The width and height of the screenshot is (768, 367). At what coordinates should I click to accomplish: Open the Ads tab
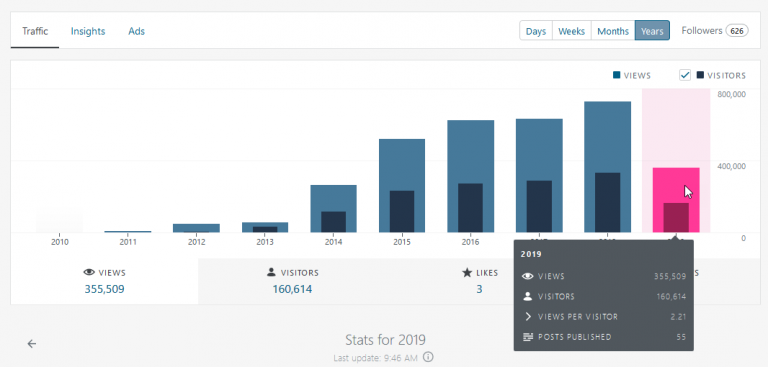click(137, 31)
